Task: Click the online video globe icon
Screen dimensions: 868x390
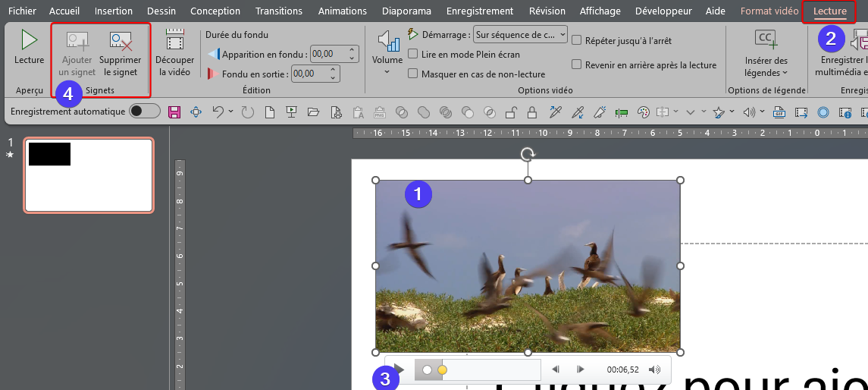Action: pyautogui.click(x=844, y=112)
